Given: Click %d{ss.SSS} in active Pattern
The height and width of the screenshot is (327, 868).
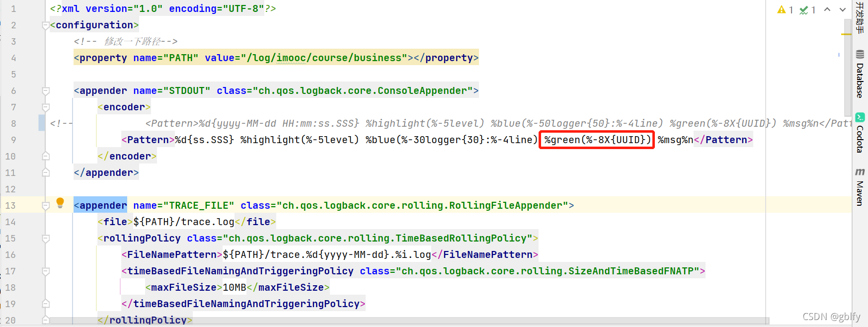Looking at the screenshot, I should click(x=205, y=140).
